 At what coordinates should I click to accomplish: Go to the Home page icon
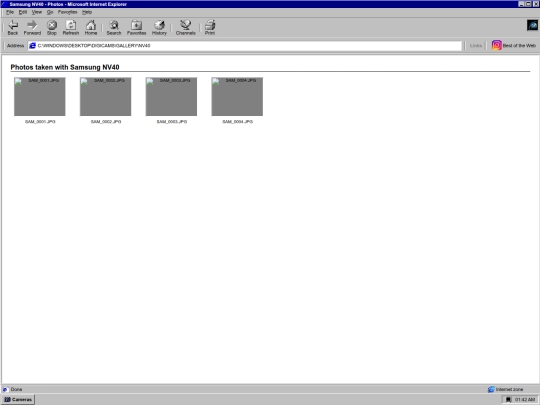91,28
